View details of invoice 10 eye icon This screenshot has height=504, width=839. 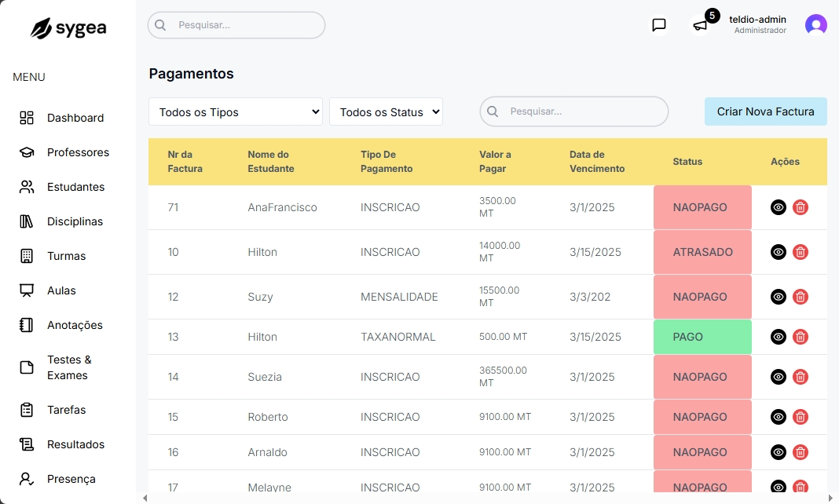click(778, 252)
